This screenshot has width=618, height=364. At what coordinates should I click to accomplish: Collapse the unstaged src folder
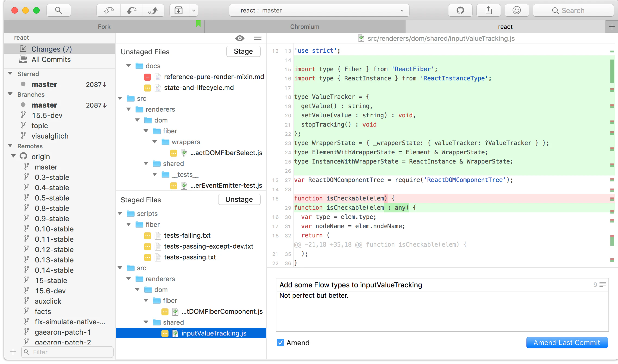120,98
